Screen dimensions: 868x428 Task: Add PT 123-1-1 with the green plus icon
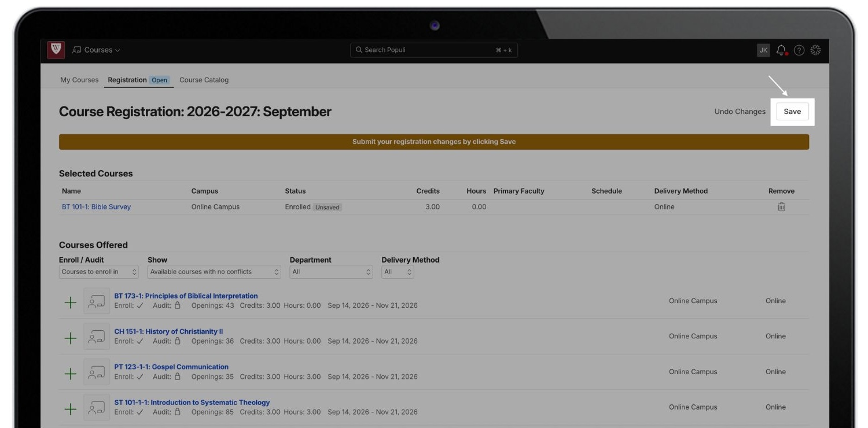[70, 374]
